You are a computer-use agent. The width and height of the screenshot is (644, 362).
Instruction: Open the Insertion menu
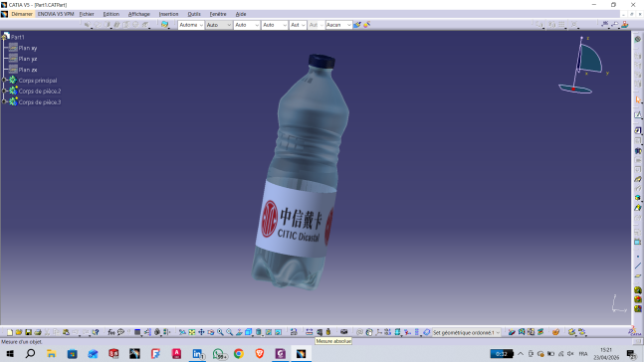(168, 14)
